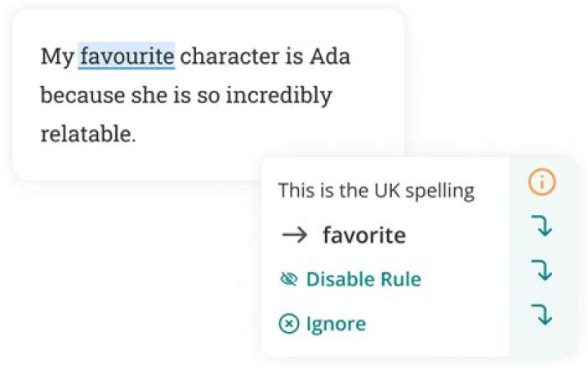Choose Ignore to dismiss the suggestion
The image size is (588, 368).
coord(336,324)
